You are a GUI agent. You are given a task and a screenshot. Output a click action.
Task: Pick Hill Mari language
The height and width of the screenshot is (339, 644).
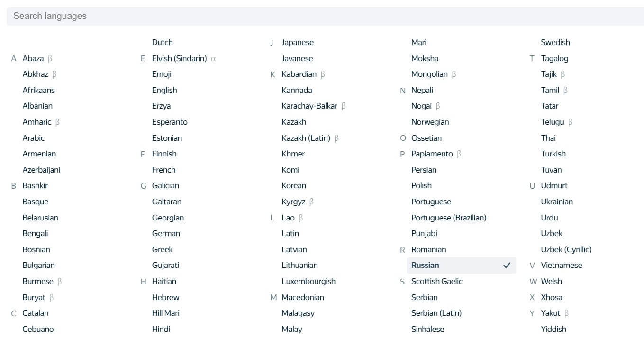(165, 313)
